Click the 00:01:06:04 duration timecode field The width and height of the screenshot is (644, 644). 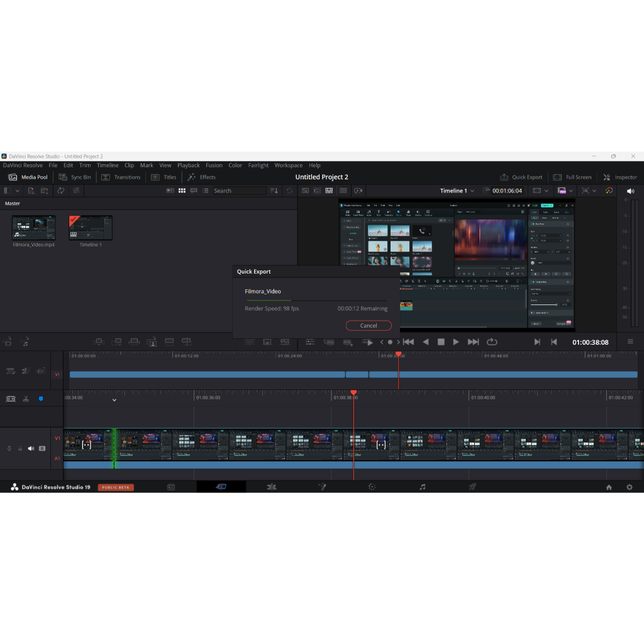pos(508,191)
